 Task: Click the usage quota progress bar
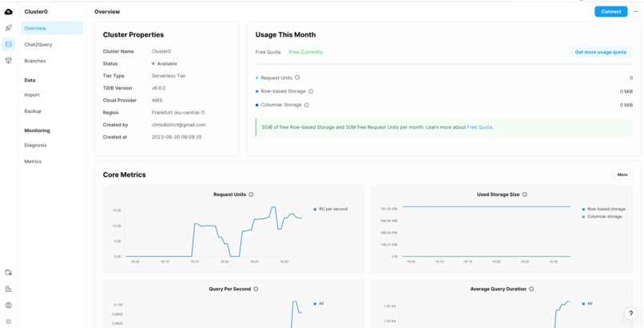click(x=444, y=65)
